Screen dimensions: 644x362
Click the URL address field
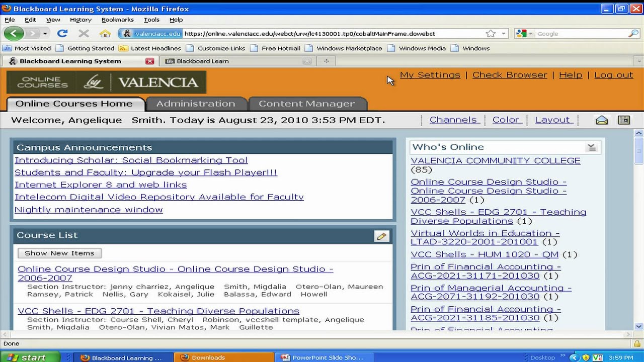coord(332,34)
